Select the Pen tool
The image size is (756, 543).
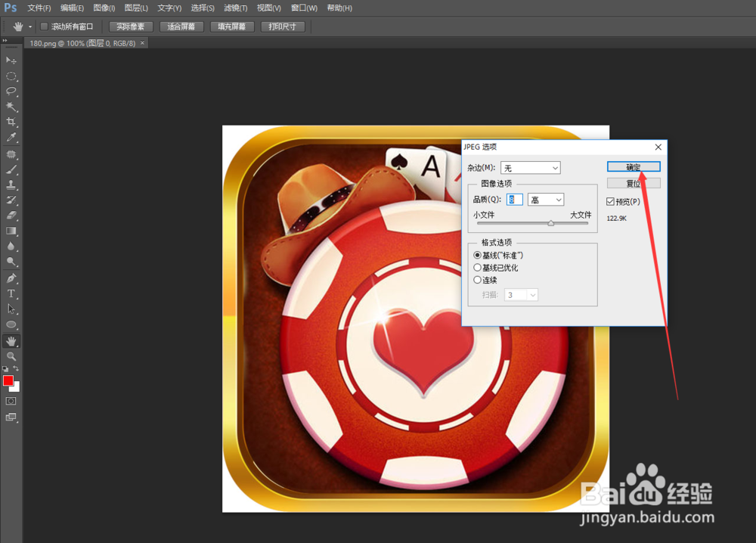11,278
